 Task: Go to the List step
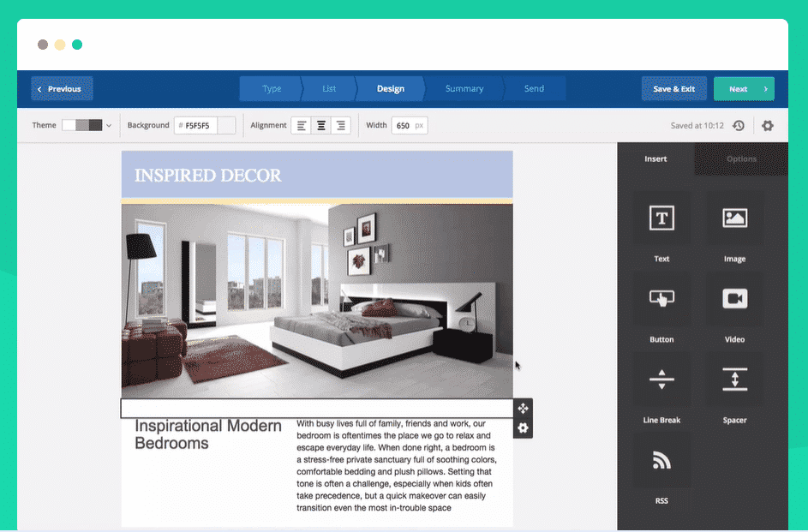[329, 88]
